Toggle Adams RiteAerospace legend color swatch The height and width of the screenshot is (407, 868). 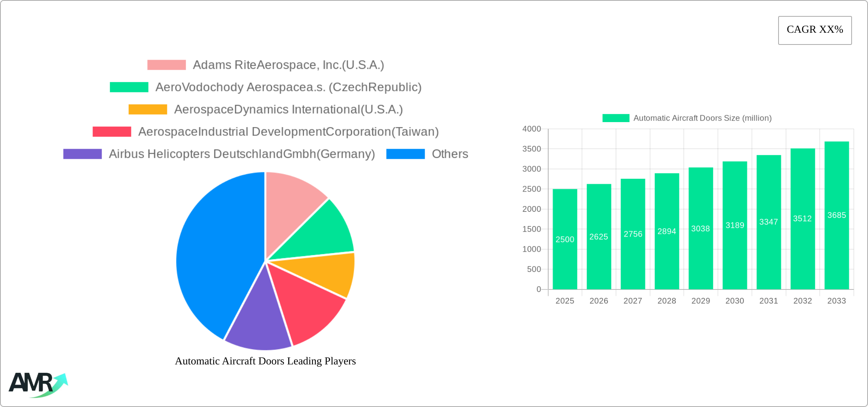tap(166, 65)
